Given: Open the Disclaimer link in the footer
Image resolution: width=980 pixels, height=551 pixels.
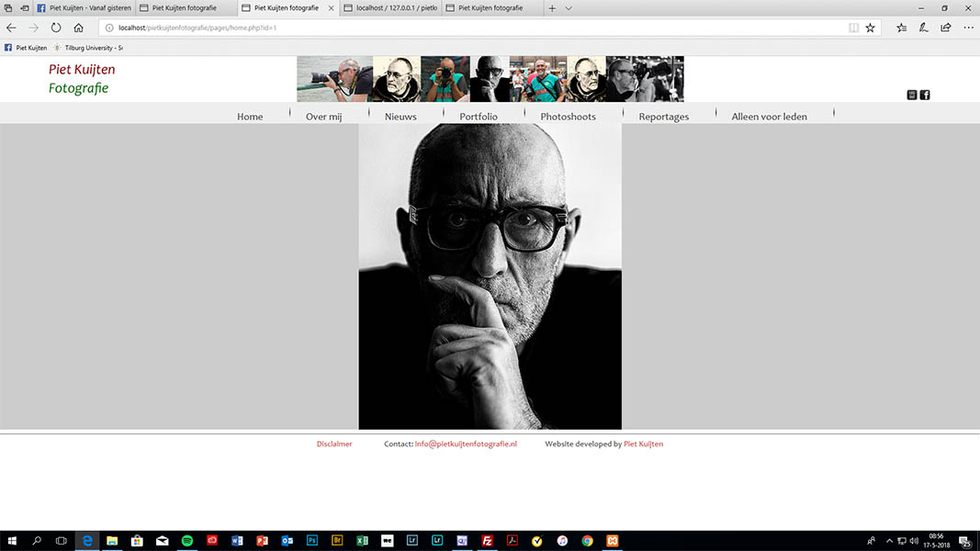Looking at the screenshot, I should click(334, 444).
